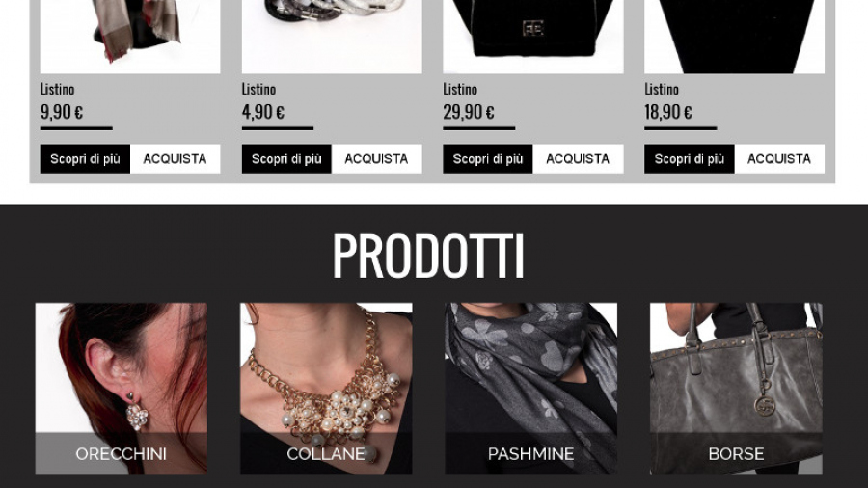Click the ORECCHINI label text
Screen dimensions: 868x488
122,454
